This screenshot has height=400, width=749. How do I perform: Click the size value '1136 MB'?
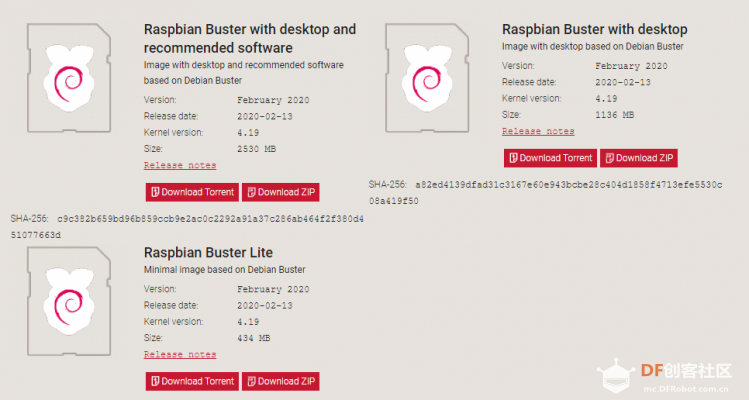coord(615,115)
